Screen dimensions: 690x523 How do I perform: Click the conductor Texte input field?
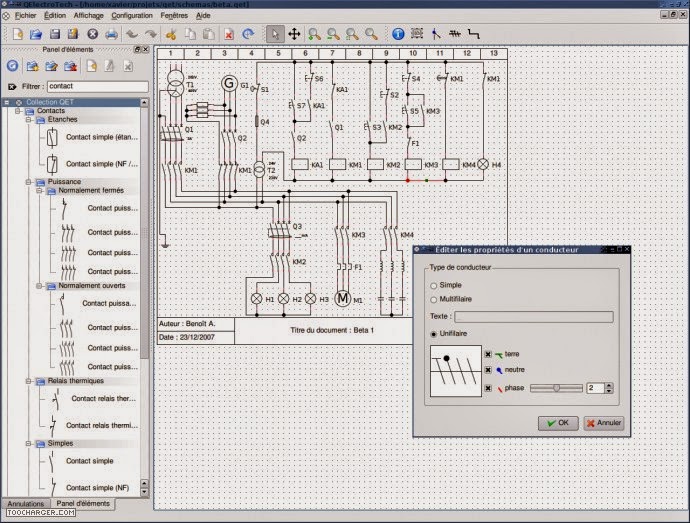click(534, 317)
